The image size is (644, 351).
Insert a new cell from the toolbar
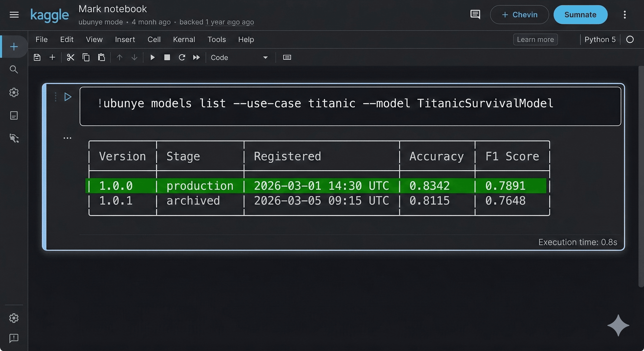click(52, 57)
